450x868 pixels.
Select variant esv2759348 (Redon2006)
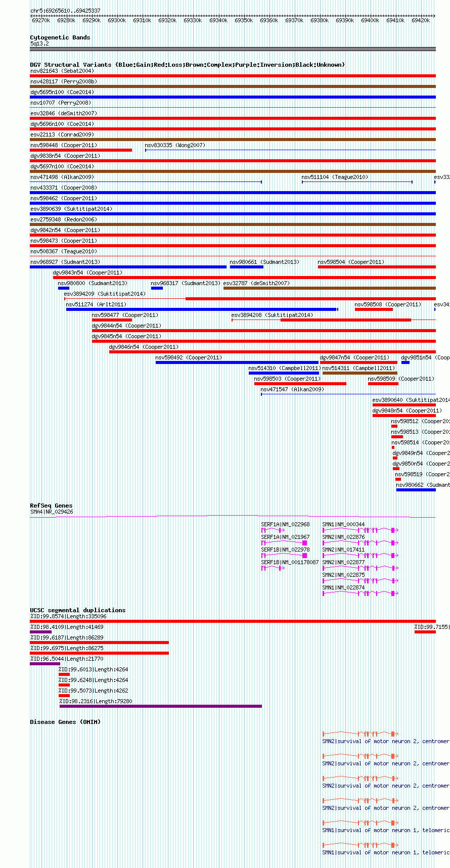click(x=233, y=224)
